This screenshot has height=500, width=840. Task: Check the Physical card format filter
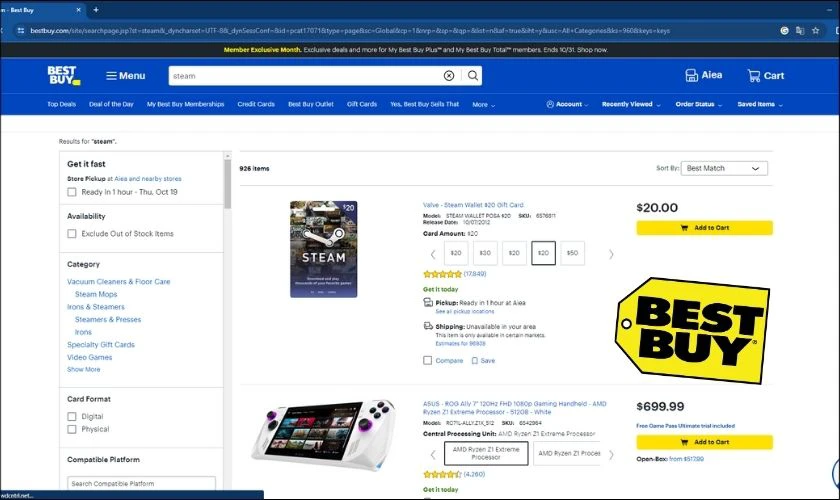72,429
